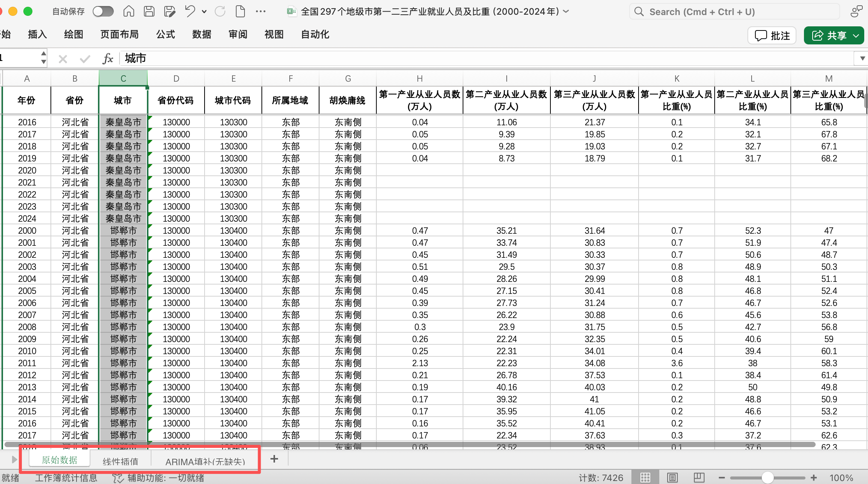Click the Save As icon with pencil

170,12
